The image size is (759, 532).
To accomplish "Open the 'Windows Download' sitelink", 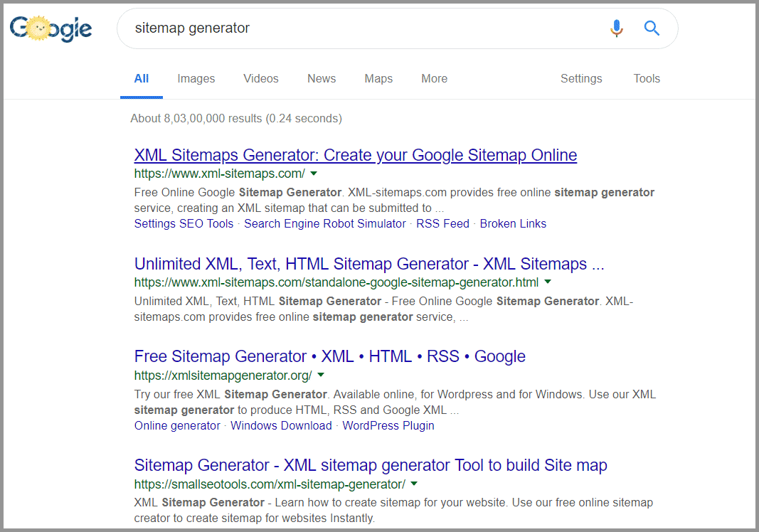I will [281, 425].
